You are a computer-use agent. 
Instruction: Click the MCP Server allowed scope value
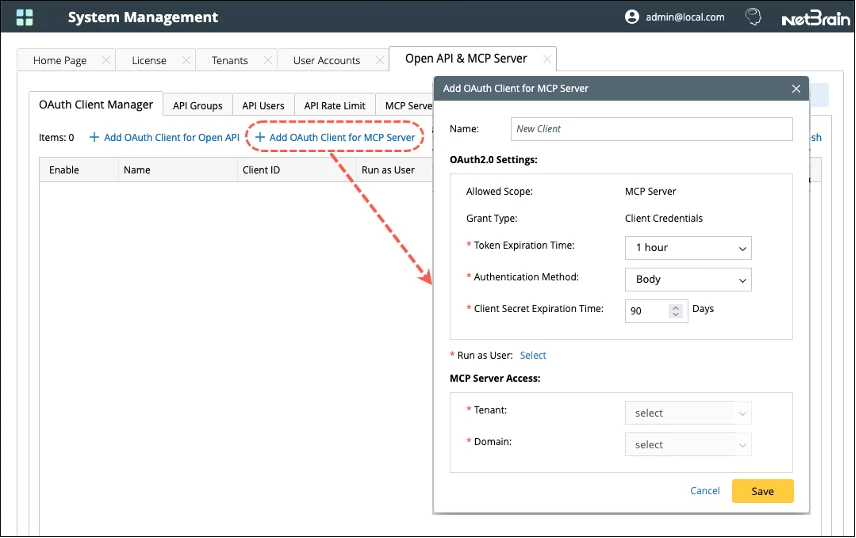click(x=650, y=191)
